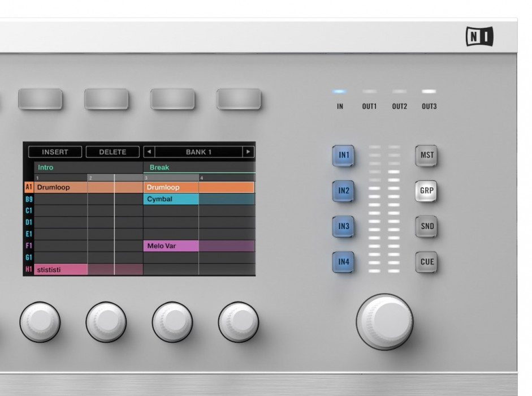Screen dimensions: 532x396
Task: Toggle the OUT3 level indicator
Action: [429, 90]
